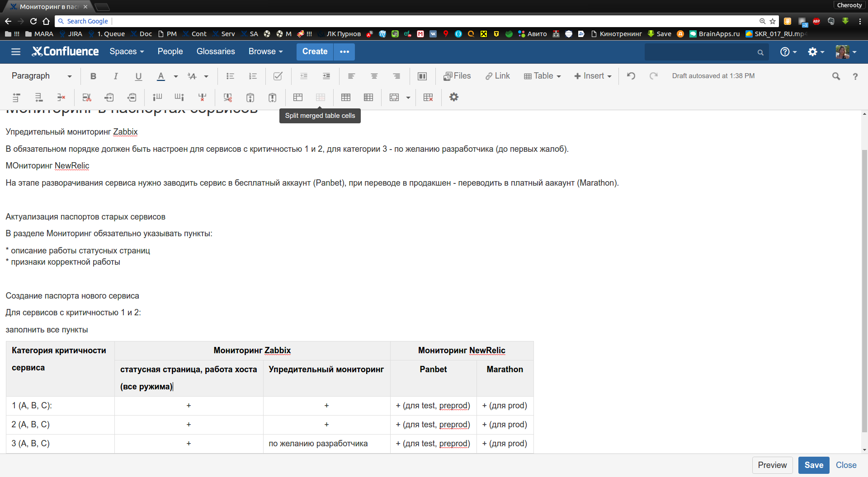Open the Table dropdown menu
The height and width of the screenshot is (477, 868).
542,76
